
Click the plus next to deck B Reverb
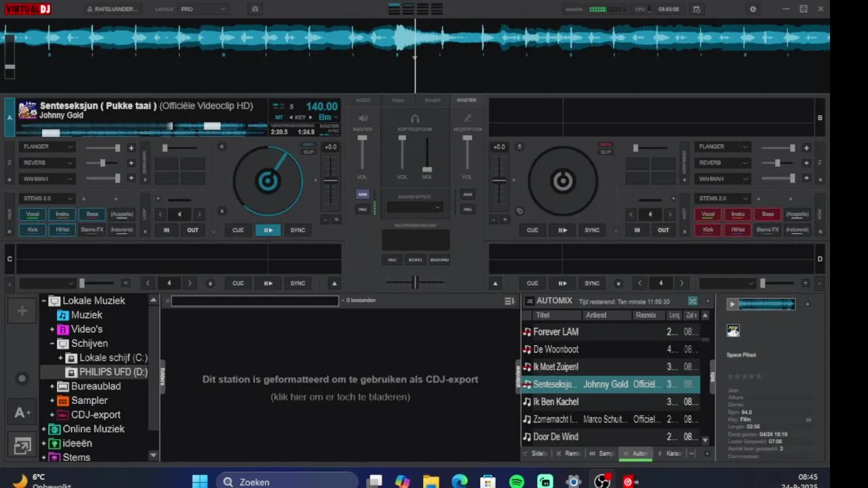[806, 163]
